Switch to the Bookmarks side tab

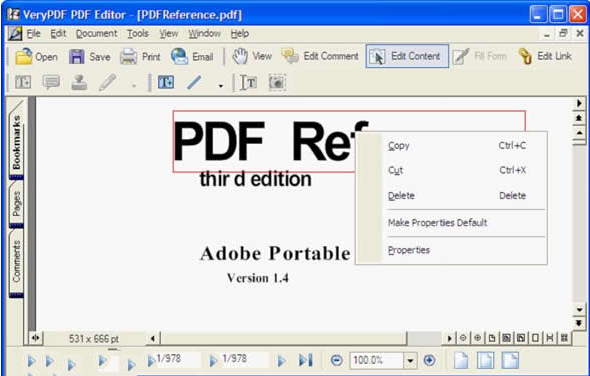pyautogui.click(x=16, y=142)
